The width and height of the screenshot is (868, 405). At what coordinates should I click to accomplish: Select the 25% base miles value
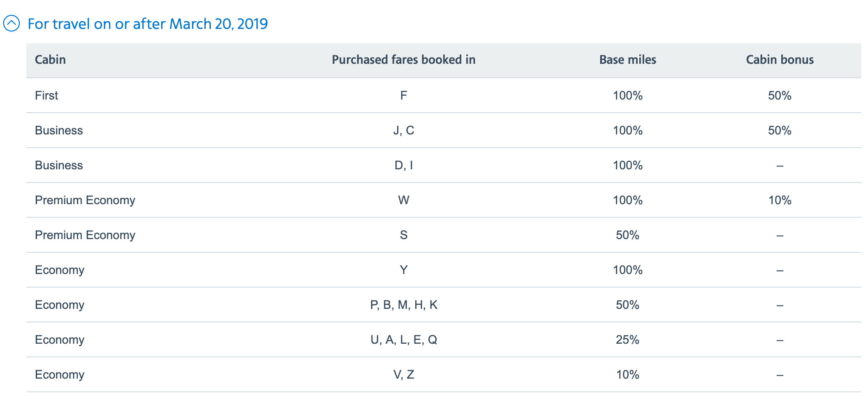click(627, 339)
